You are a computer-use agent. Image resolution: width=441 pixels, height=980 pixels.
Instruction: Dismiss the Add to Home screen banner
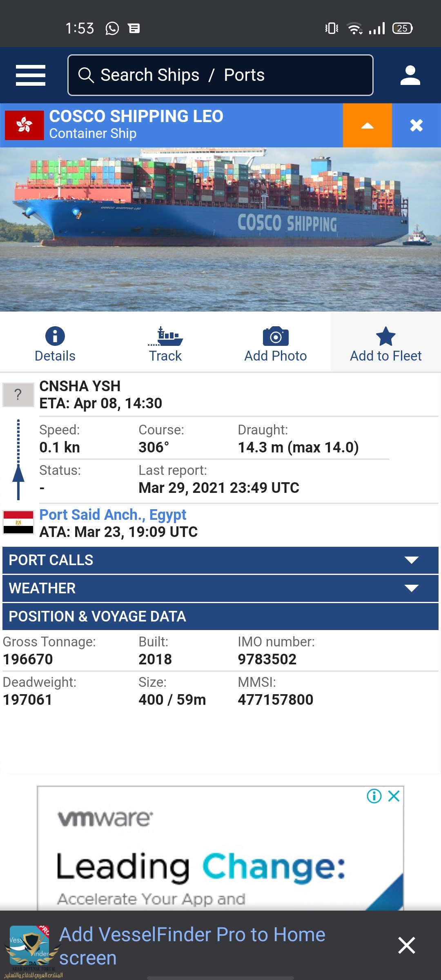[x=407, y=945]
